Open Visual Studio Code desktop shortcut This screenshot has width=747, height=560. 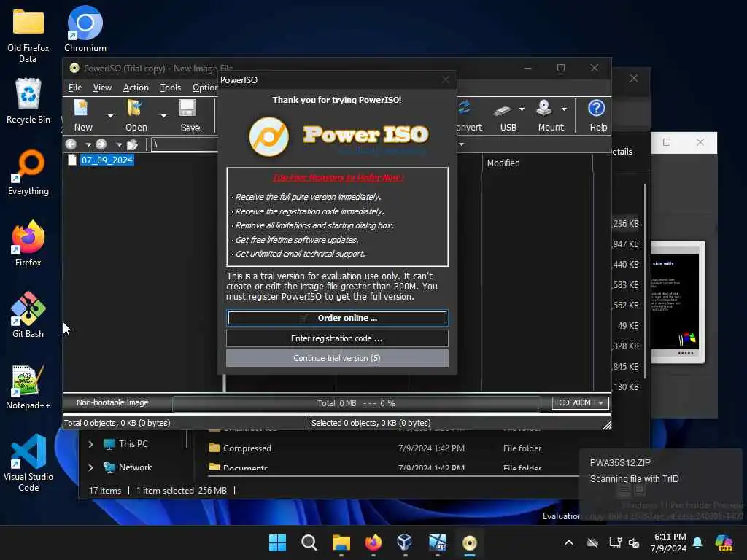click(x=28, y=463)
